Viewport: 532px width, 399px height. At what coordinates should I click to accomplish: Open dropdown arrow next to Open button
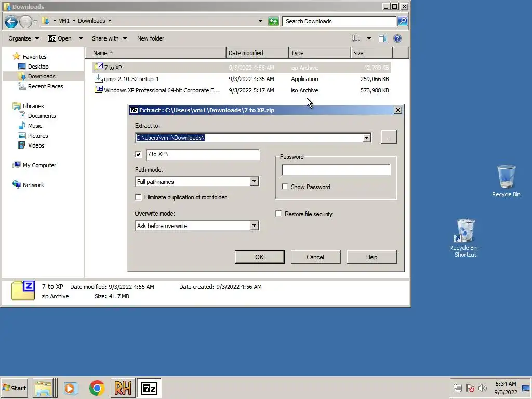[x=81, y=38]
